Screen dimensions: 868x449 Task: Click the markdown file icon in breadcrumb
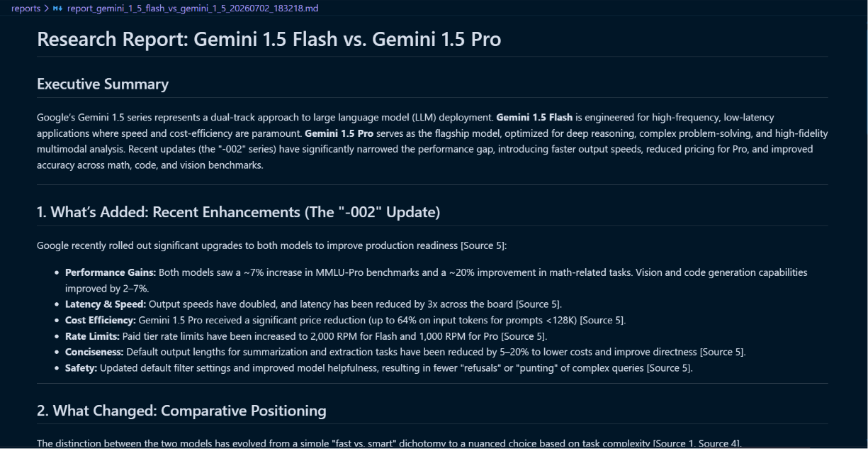58,8
